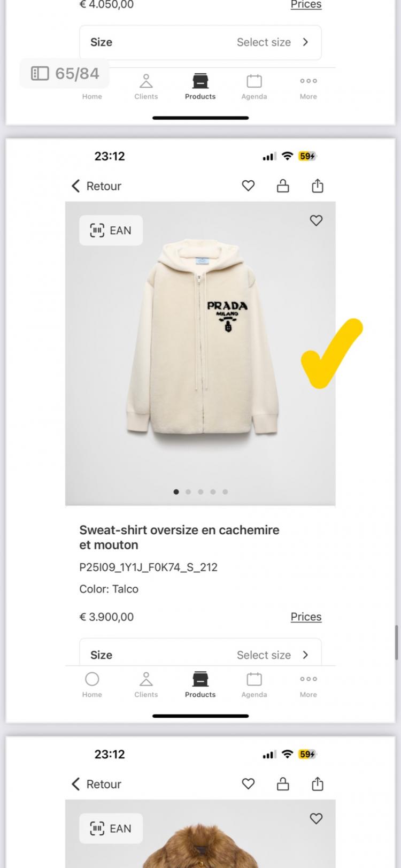Expand the Size selector below € 3.900,00
401x868 pixels.
[x=200, y=655]
